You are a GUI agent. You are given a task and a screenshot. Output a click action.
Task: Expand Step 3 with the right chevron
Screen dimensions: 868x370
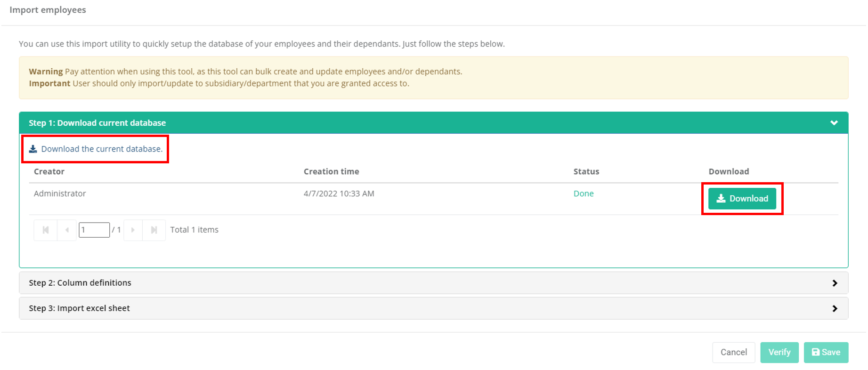(x=835, y=308)
